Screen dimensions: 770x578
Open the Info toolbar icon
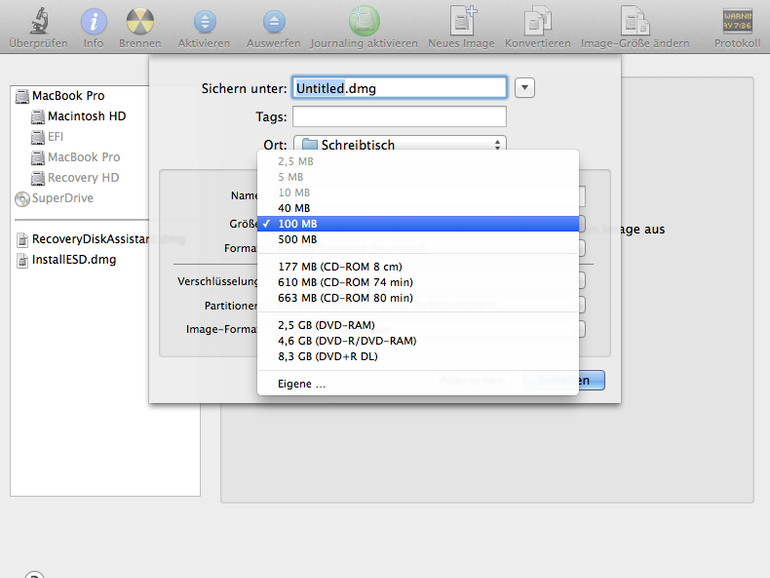[93, 22]
